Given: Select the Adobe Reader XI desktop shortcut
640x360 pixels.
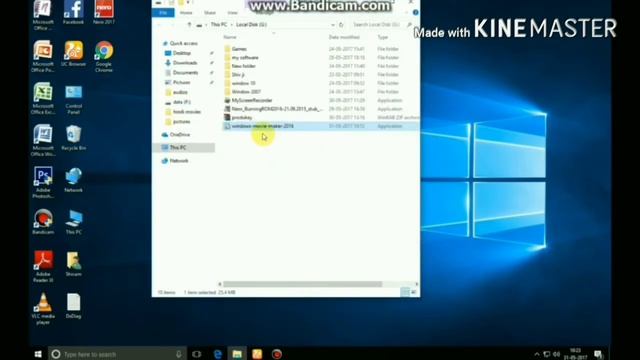Looking at the screenshot, I should pyautogui.click(x=43, y=267).
